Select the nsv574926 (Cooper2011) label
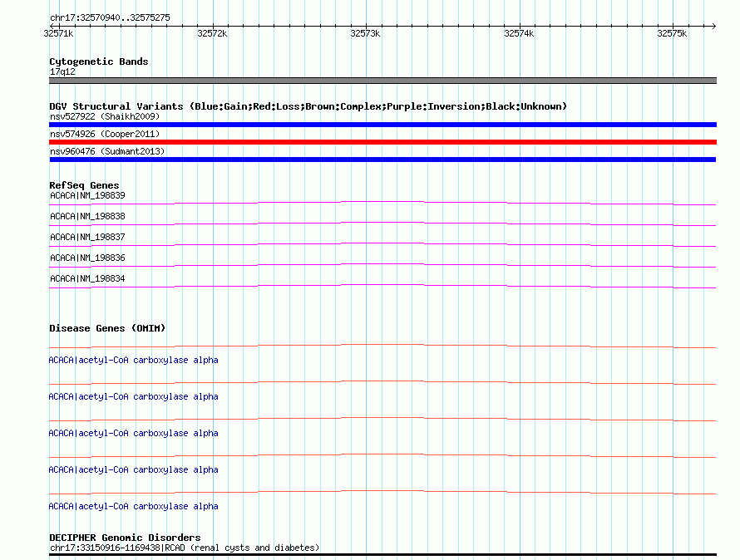 pos(105,134)
